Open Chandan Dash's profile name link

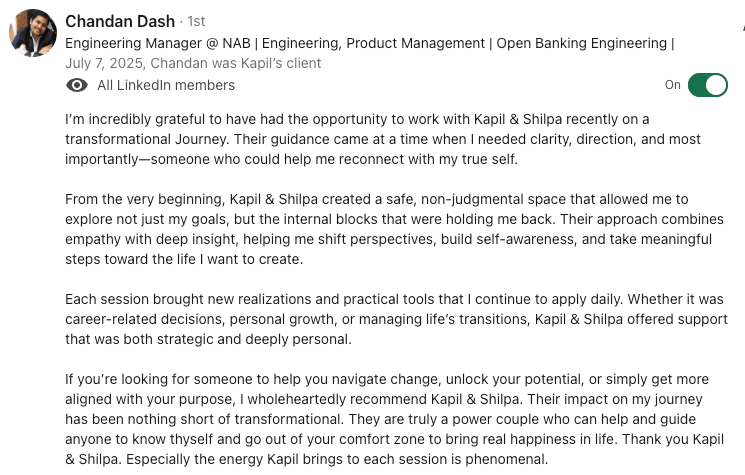(118, 21)
